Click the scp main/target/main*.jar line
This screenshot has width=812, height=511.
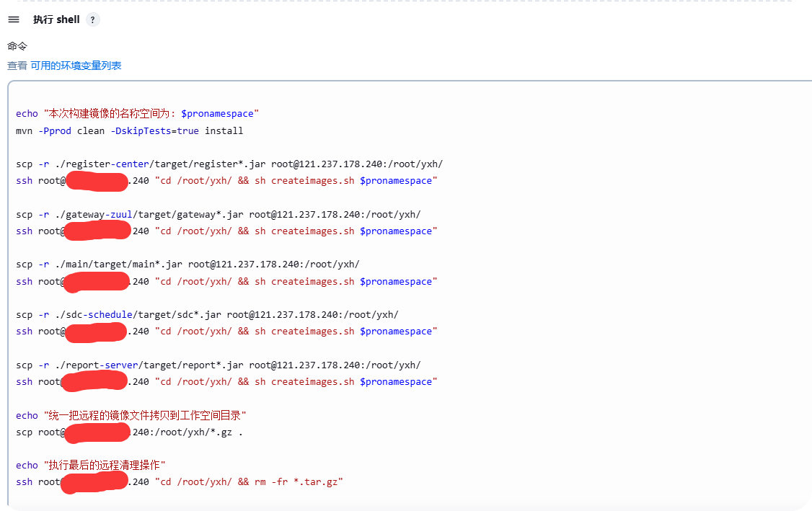coord(187,264)
